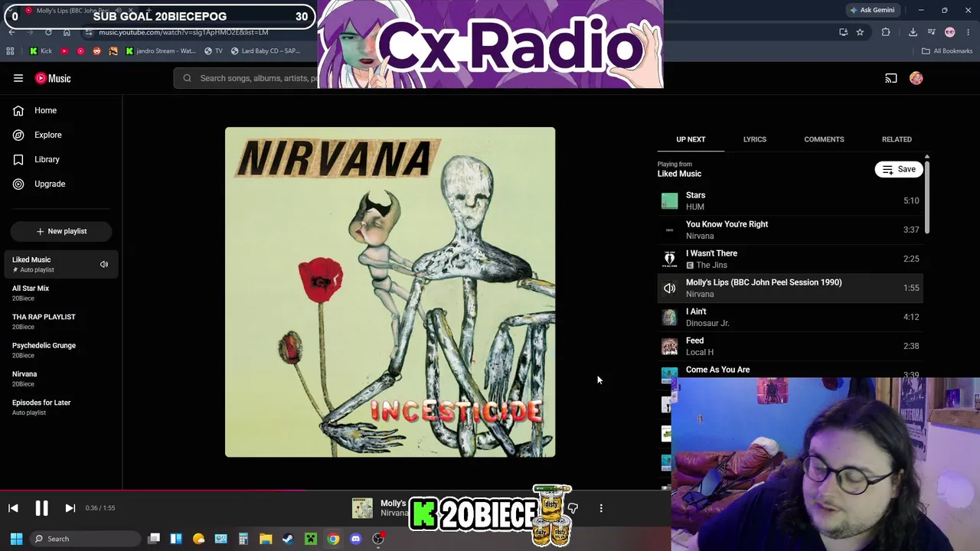980x551 pixels.
Task: Open the All Star Mix playlist
Action: 61,293
